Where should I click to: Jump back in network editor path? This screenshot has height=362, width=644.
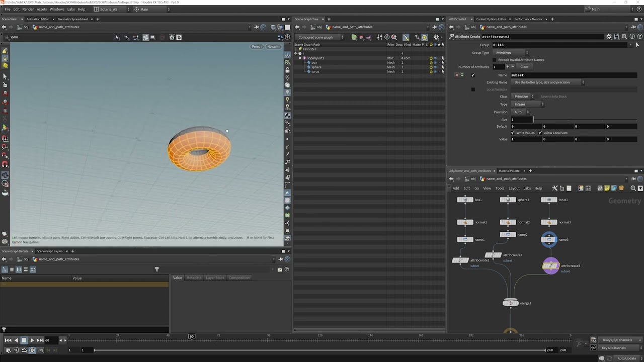451,179
